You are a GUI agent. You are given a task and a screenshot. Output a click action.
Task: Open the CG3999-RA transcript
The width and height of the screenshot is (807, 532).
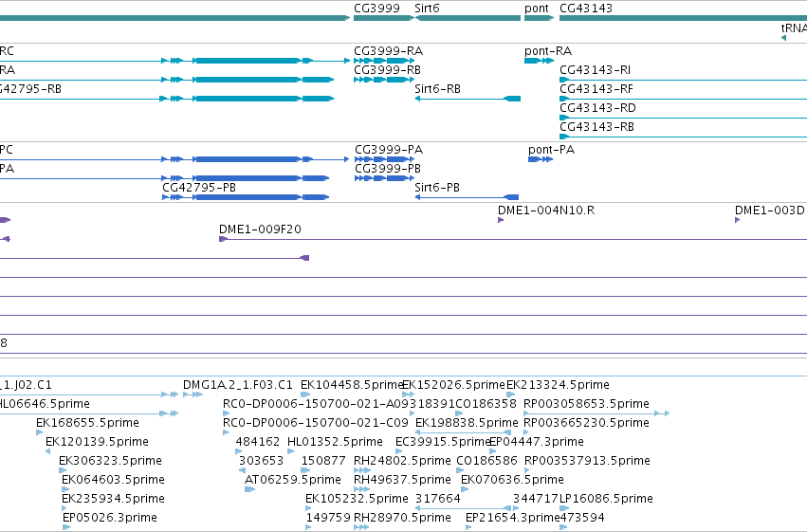pos(388,51)
